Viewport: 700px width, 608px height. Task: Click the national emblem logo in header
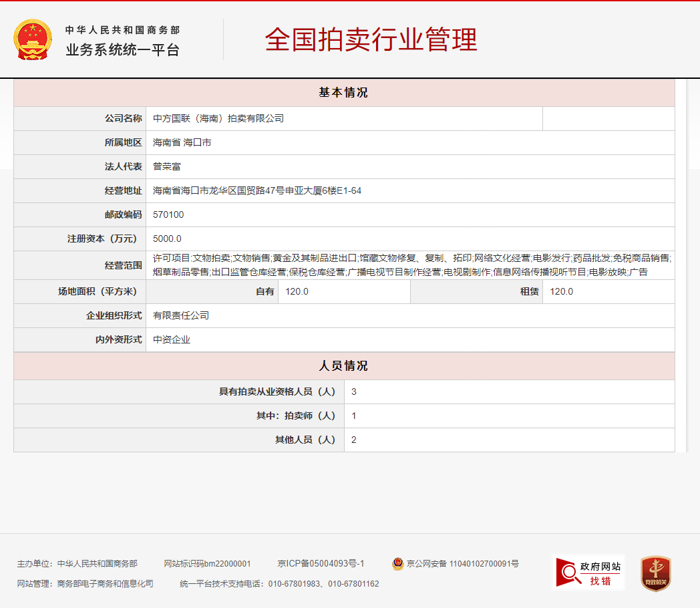[x=32, y=40]
